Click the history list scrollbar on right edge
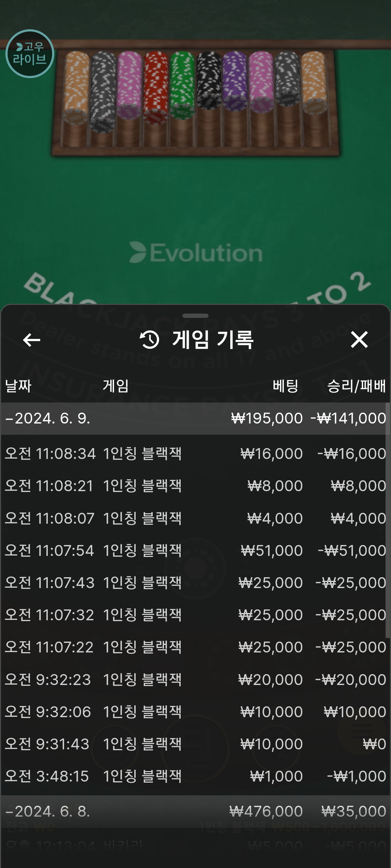 click(388, 521)
